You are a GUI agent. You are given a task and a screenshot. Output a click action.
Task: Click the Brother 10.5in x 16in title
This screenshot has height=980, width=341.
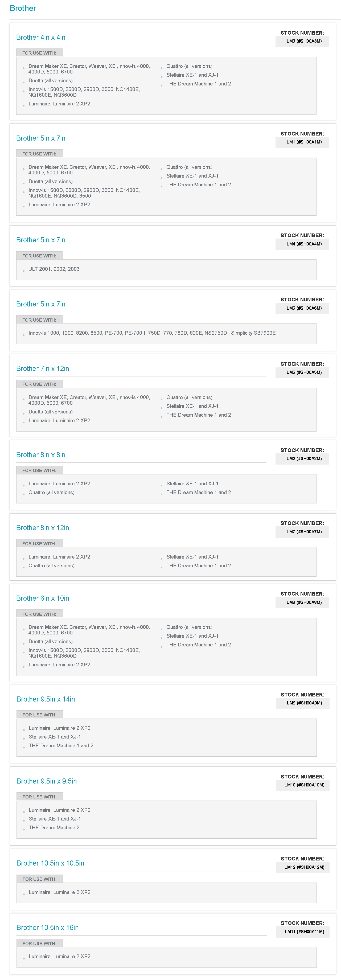pyautogui.click(x=48, y=928)
